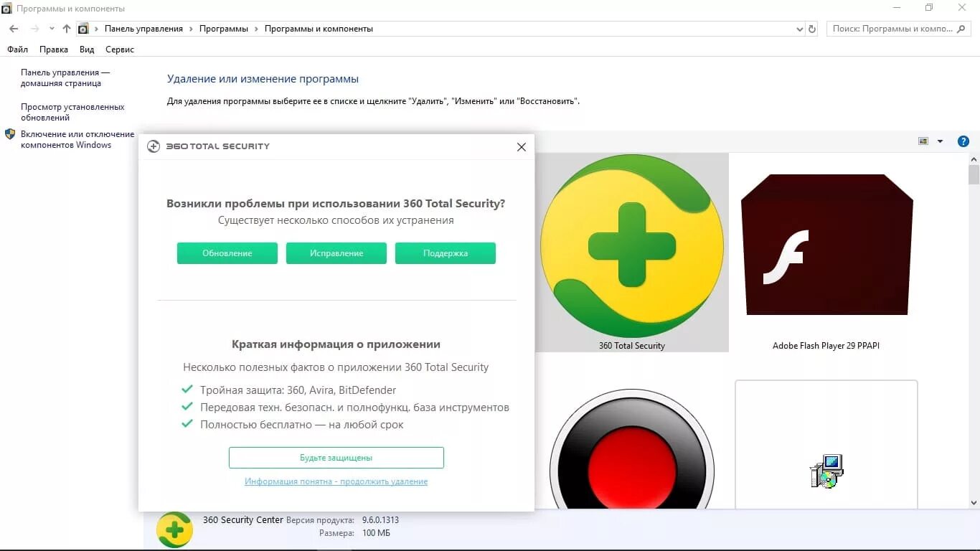The height and width of the screenshot is (551, 980).
Task: Open the recent locations dropdown arrow
Action: (52, 29)
